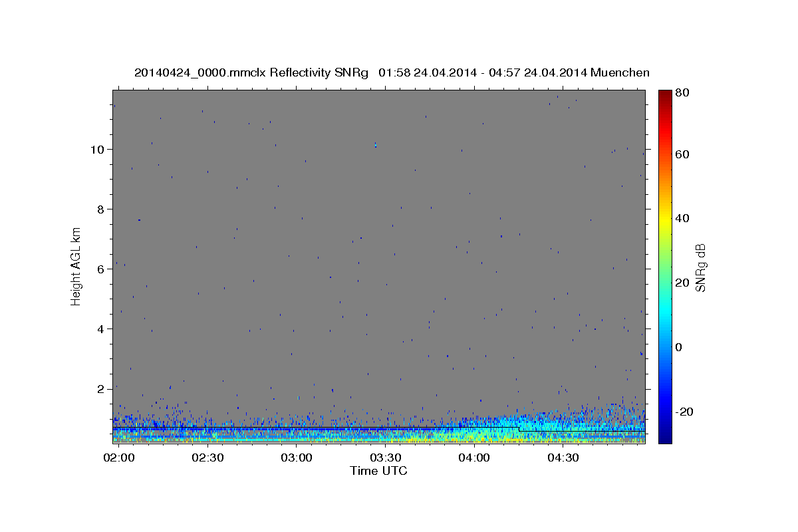Click the 03:00 time tick label
Screen dimensions: 798x532
[x=297, y=458]
